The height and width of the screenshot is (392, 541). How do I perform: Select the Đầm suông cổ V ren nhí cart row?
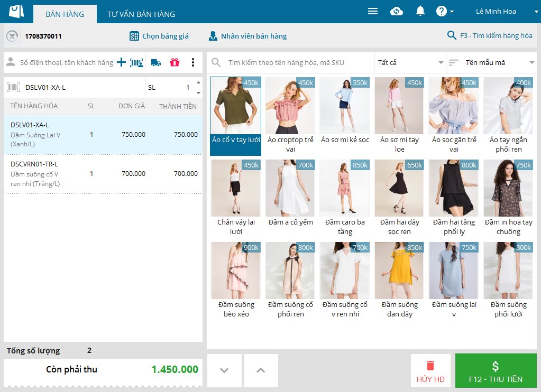point(103,174)
